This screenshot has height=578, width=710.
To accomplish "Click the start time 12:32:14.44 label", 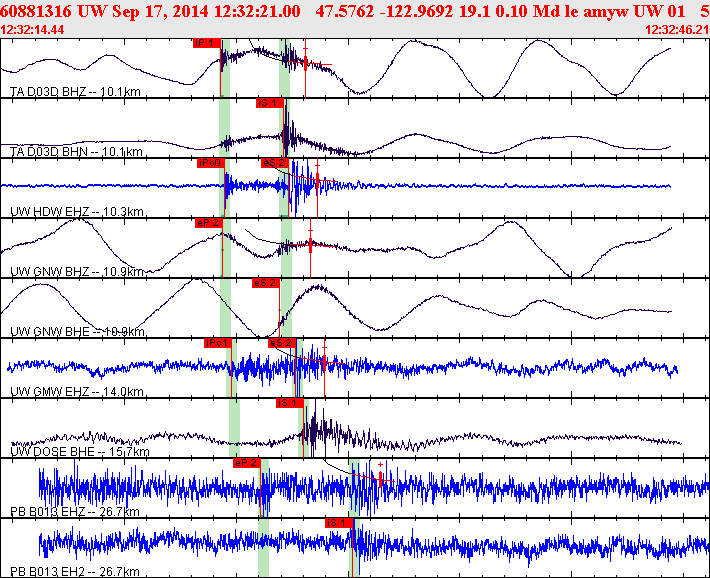I will 32,30.
